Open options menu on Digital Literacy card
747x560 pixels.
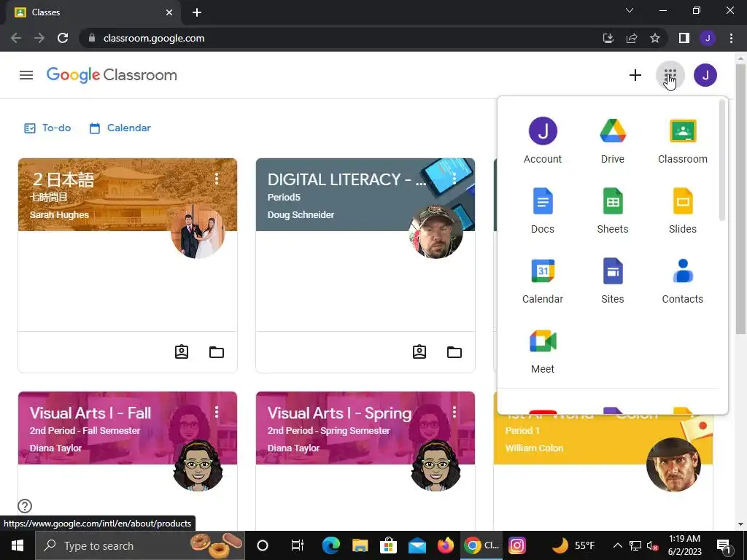click(454, 179)
